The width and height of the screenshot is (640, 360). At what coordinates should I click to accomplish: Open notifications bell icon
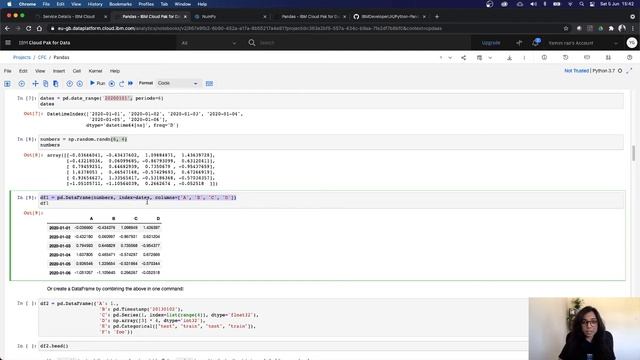(536, 42)
